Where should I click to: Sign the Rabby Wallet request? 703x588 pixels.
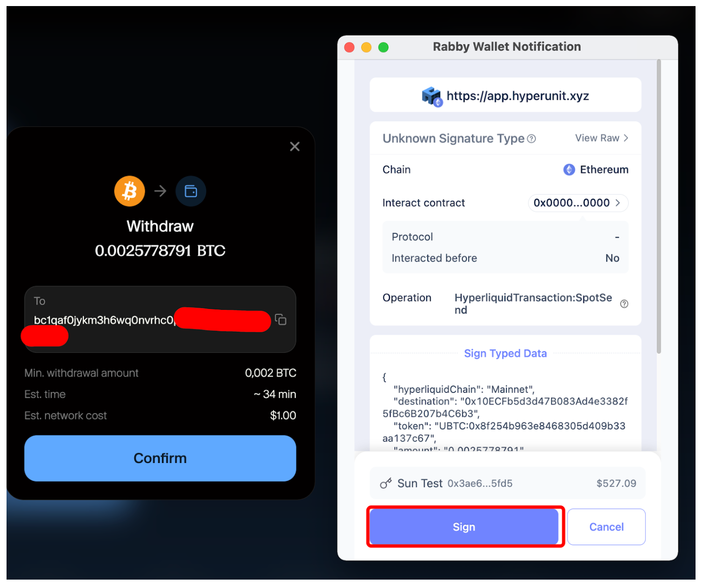(x=464, y=527)
